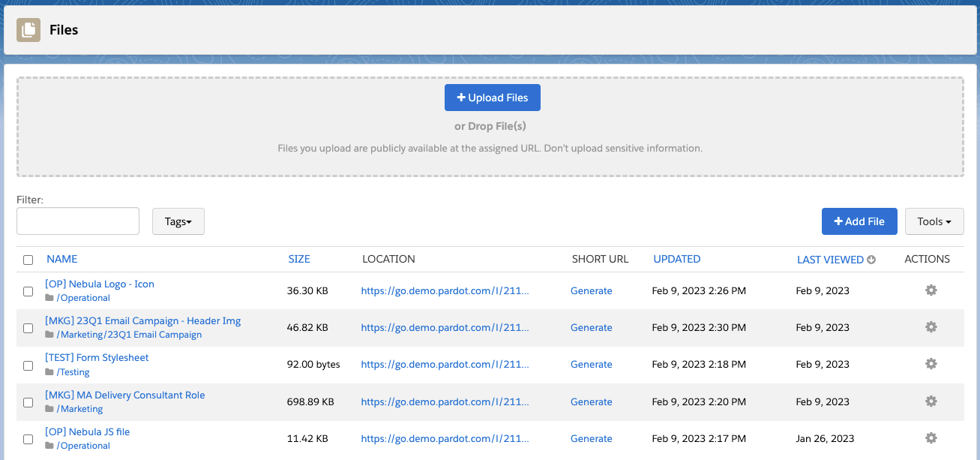Click the folder icon next to /Testing
Viewport: 980px width, 460px height.
pos(49,371)
